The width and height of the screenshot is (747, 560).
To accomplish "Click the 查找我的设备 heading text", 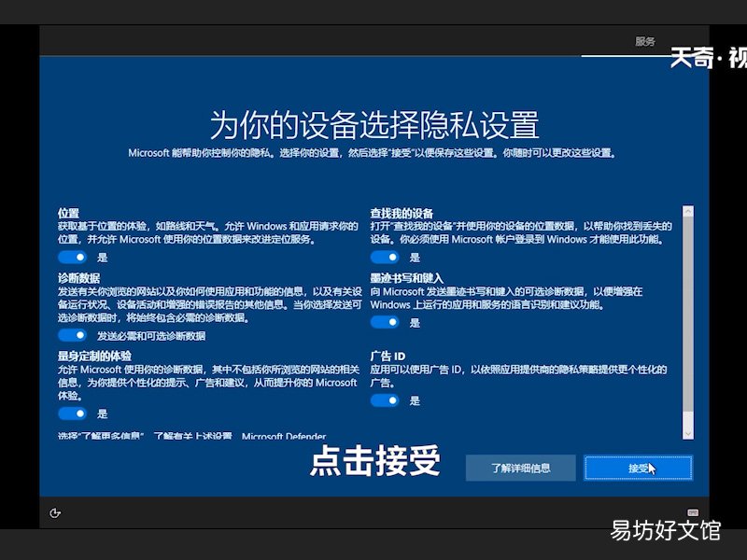I will pyautogui.click(x=402, y=214).
